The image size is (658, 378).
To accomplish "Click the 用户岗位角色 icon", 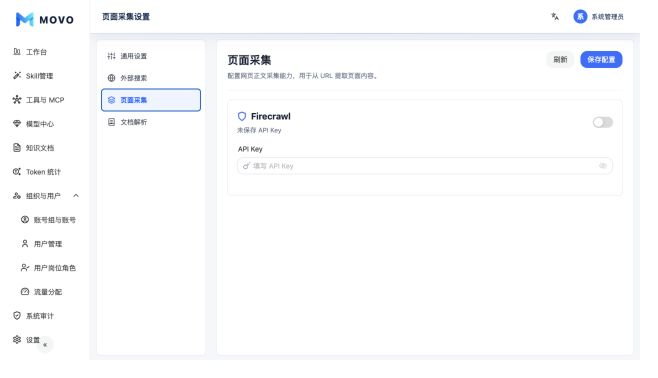I will [x=25, y=268].
